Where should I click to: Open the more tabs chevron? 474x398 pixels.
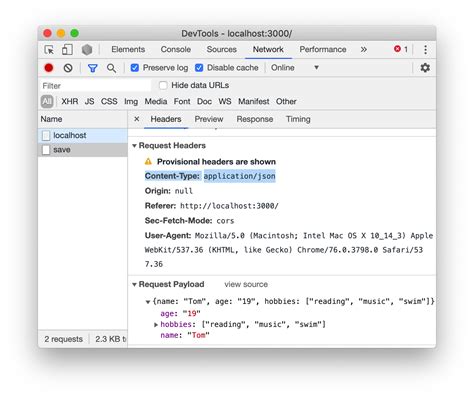pyautogui.click(x=363, y=50)
